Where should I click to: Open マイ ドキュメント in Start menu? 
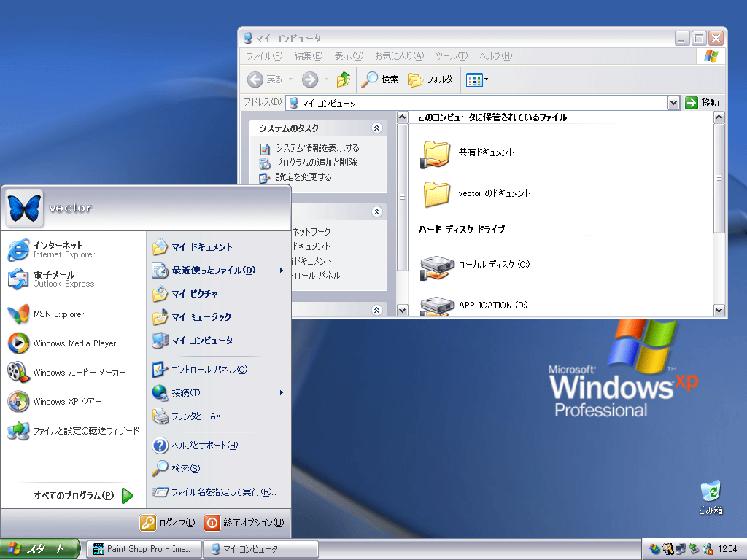192,247
